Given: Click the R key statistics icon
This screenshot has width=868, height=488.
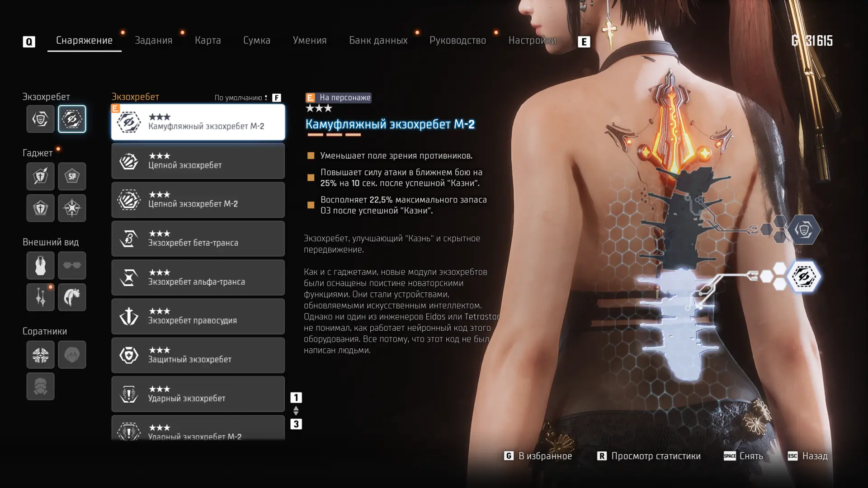Looking at the screenshot, I should coord(602,456).
